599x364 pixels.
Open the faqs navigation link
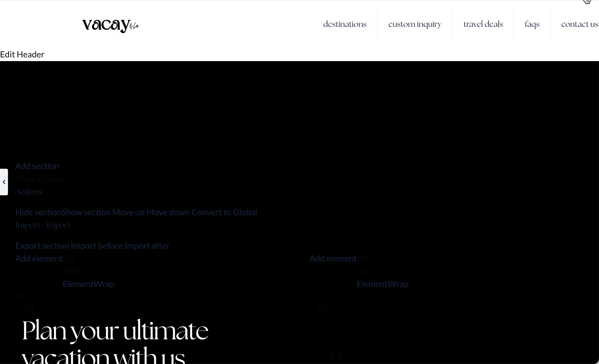[532, 24]
